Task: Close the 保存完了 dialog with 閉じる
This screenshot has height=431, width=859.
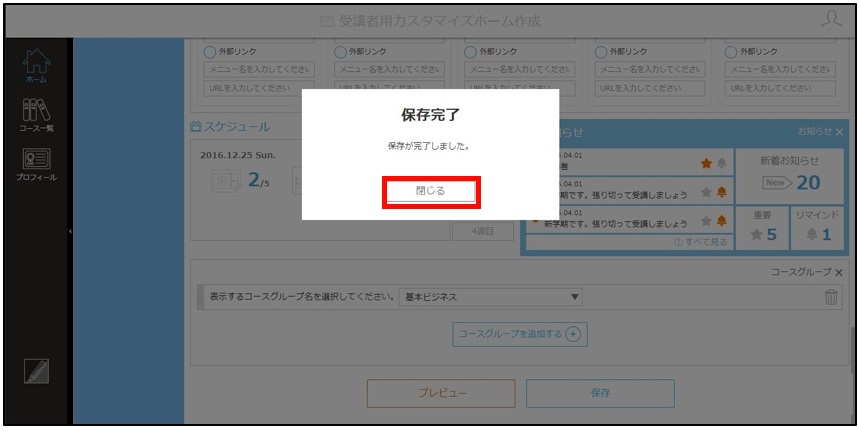Action: click(x=431, y=192)
